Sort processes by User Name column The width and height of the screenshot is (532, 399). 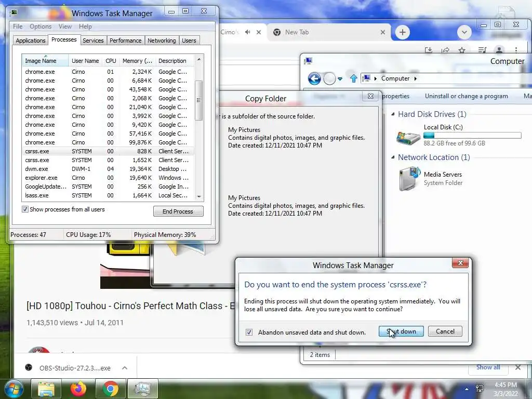(x=85, y=61)
